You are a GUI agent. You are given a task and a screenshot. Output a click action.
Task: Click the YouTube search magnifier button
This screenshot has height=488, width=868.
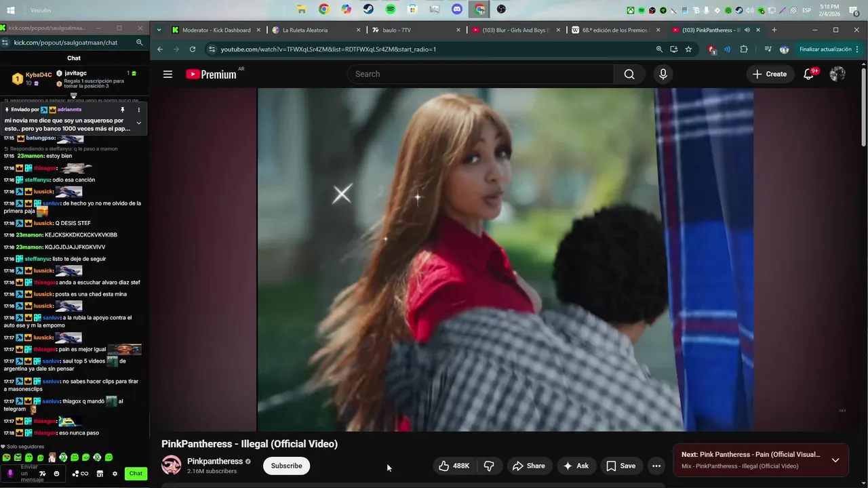tap(629, 74)
